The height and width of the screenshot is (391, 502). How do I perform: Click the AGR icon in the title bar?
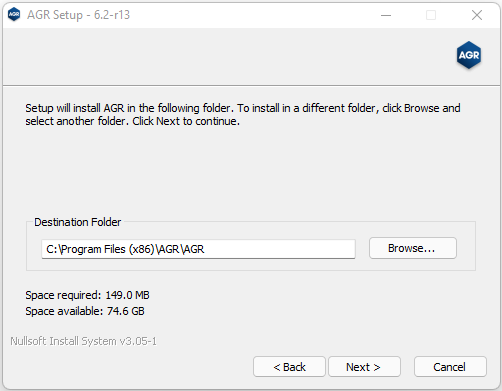tap(14, 15)
